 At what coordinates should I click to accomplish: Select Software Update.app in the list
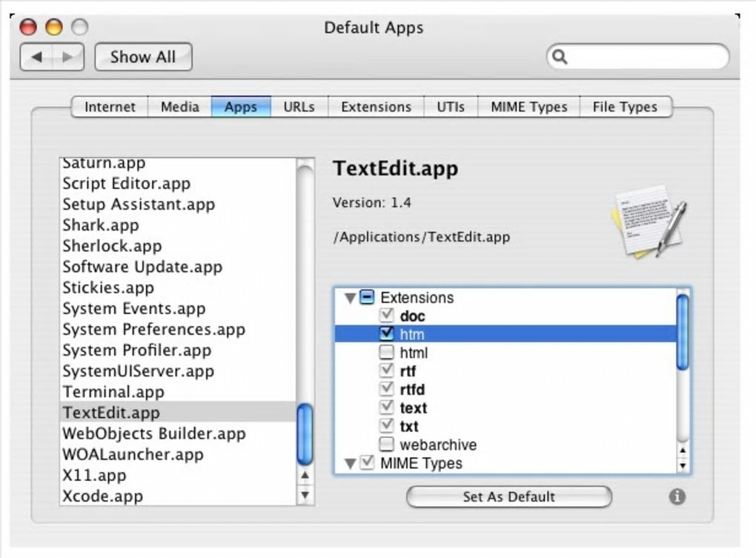(x=177, y=267)
